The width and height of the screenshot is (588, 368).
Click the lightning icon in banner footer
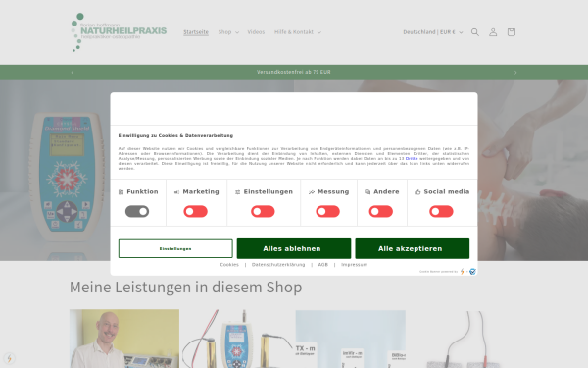(x=463, y=272)
